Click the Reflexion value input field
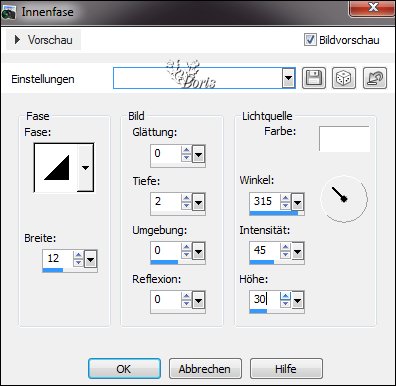This screenshot has width=396, height=386. click(166, 300)
